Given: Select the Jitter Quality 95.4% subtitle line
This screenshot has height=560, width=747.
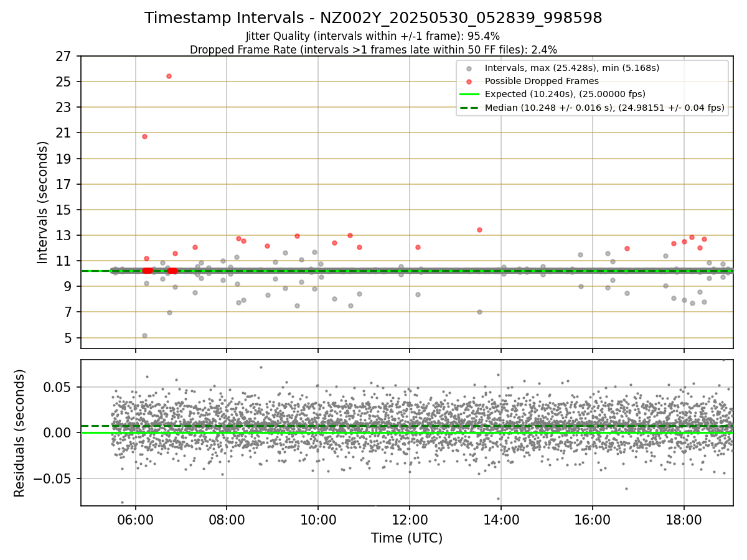Looking at the screenshot, I should click(x=373, y=36).
